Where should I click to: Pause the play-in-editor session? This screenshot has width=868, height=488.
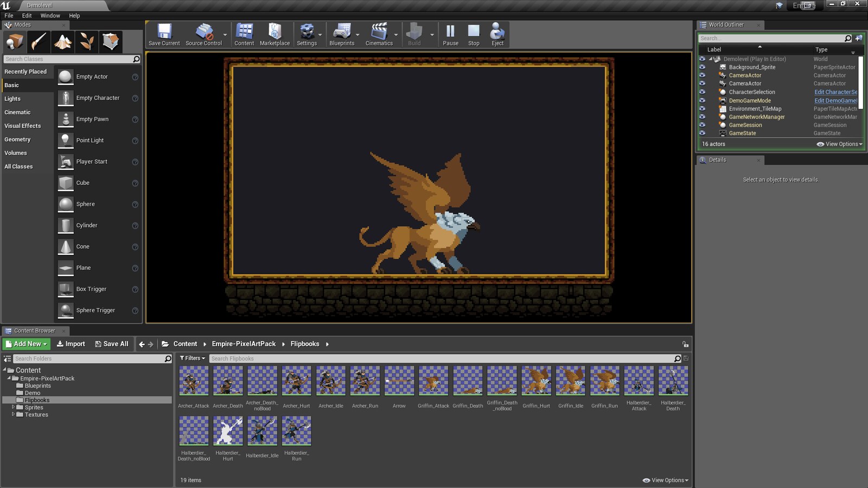pyautogui.click(x=450, y=34)
